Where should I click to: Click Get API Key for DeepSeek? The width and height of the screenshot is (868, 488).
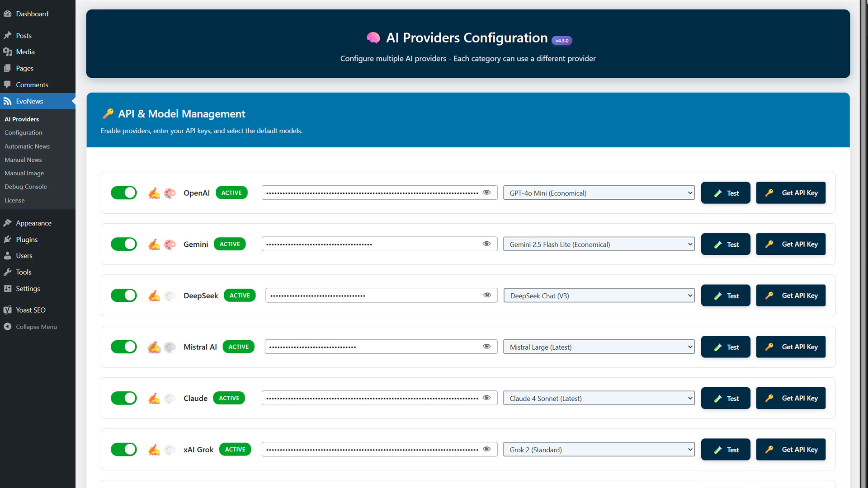click(791, 296)
